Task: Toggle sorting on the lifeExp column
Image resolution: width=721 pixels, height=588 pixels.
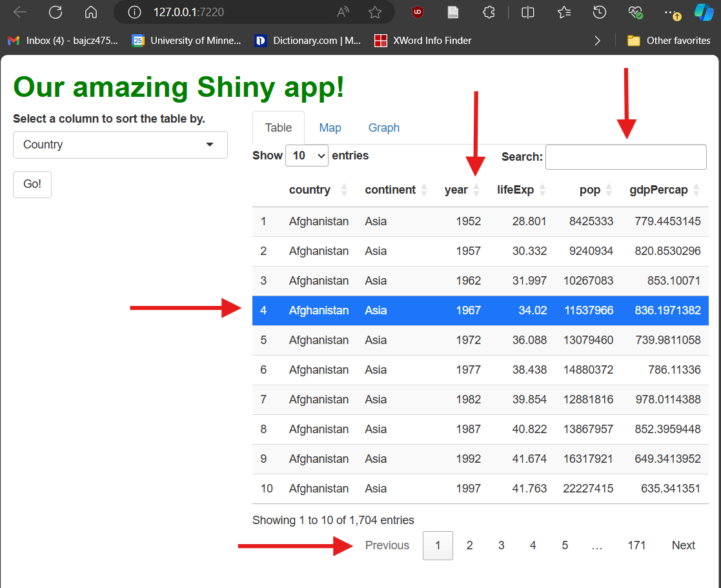Action: coord(542,190)
